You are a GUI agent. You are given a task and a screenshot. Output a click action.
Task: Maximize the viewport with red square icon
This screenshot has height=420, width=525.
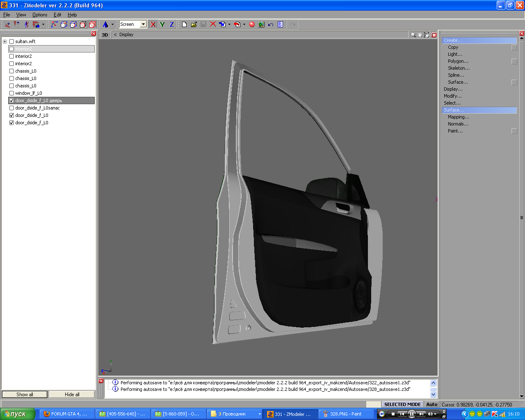[x=434, y=35]
